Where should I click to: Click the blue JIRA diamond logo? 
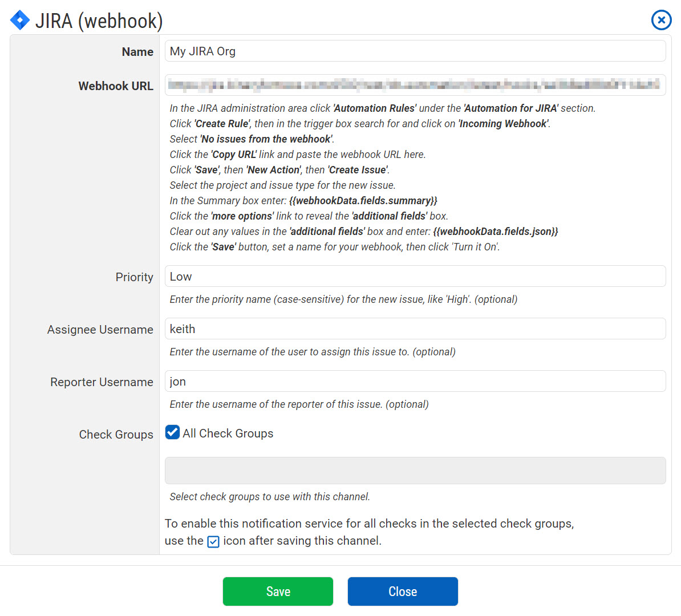pyautogui.click(x=20, y=21)
